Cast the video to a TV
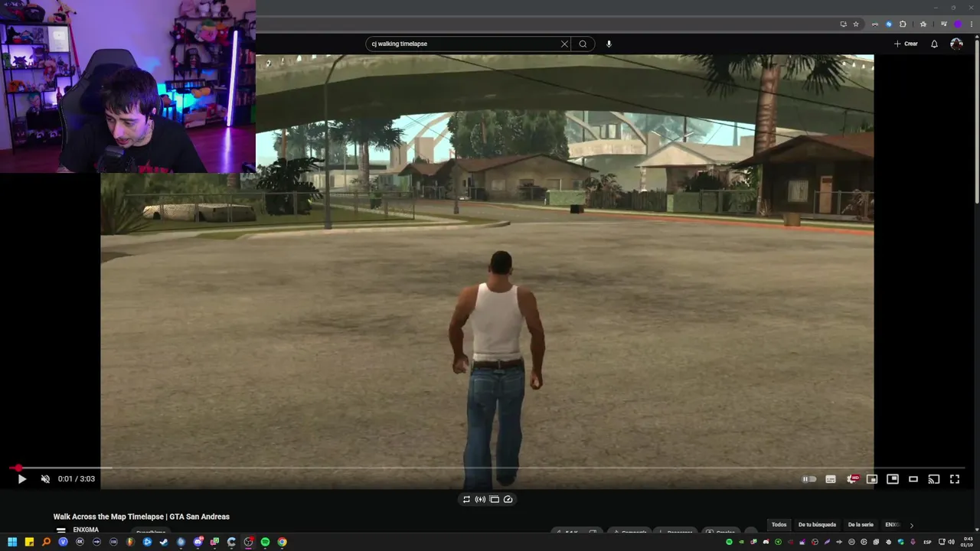980x551 pixels. click(934, 479)
